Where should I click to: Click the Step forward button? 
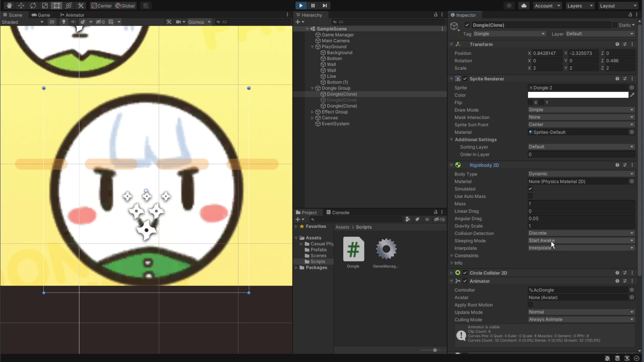[324, 5]
